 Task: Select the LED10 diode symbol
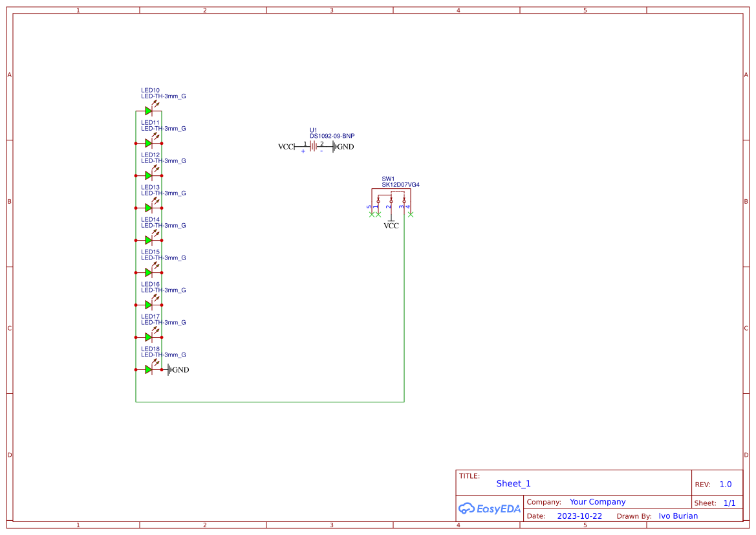point(148,111)
